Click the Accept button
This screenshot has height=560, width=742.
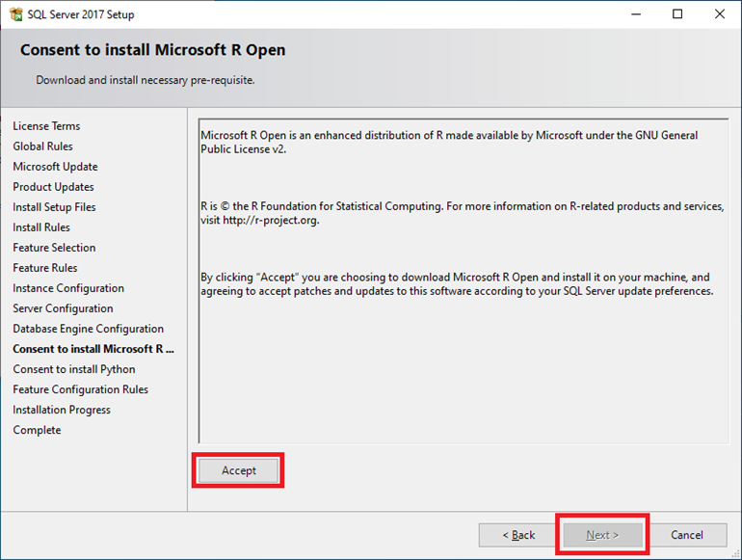[239, 470]
